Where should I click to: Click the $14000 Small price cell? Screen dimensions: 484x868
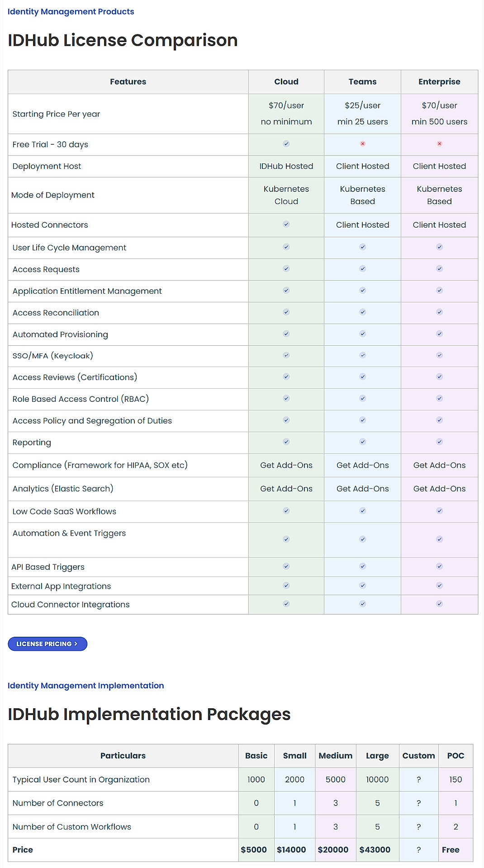pos(295,850)
